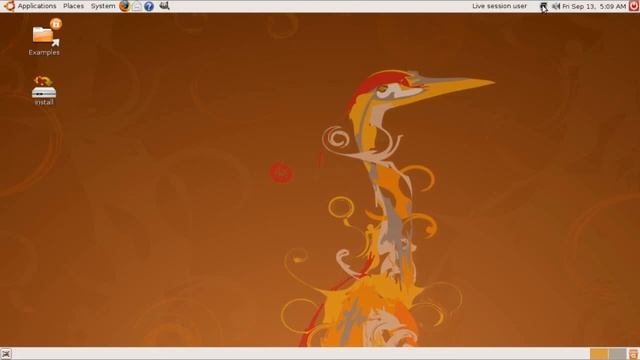Click the panel icon right of Help

click(164, 6)
